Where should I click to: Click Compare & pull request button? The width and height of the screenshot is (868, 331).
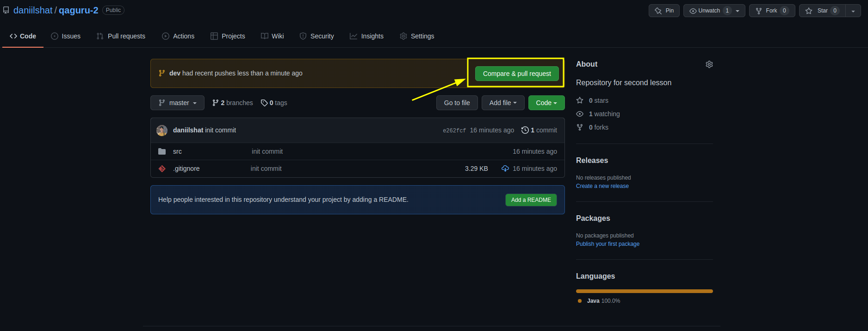517,74
